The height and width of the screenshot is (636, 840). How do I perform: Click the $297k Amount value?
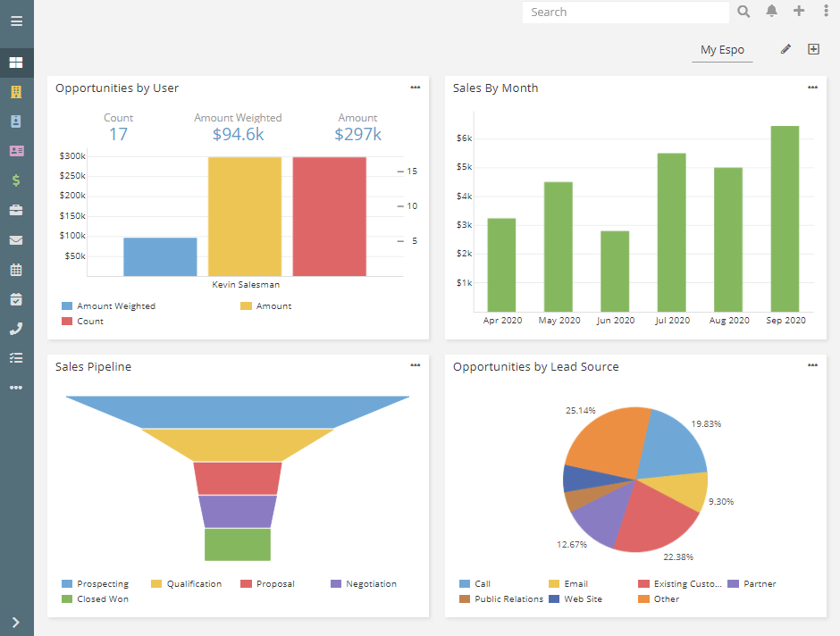357,134
